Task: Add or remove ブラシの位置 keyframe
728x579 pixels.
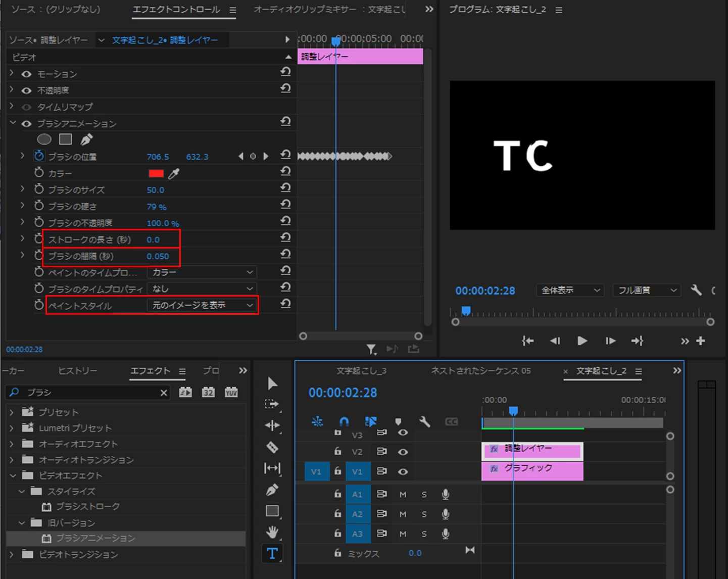Action: point(253,156)
